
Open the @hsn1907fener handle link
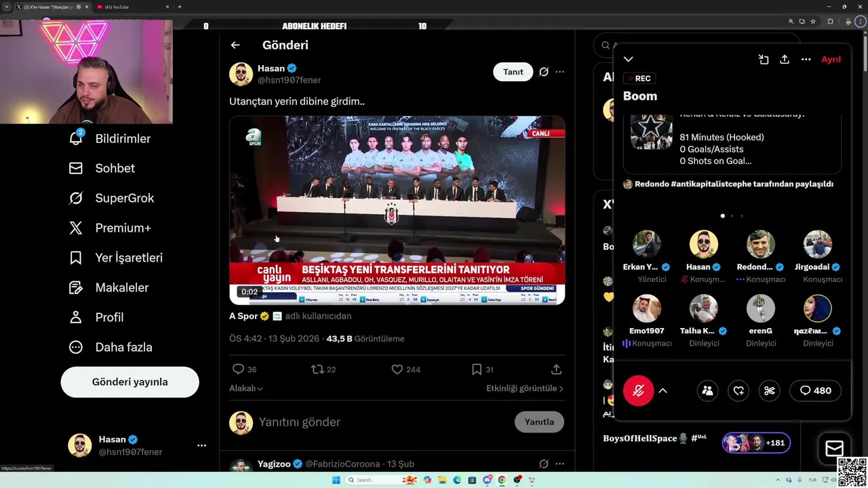coord(290,80)
